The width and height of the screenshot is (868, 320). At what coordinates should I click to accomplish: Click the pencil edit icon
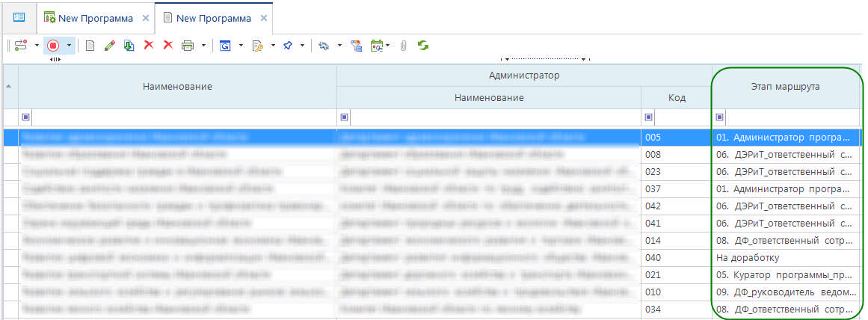tap(109, 46)
